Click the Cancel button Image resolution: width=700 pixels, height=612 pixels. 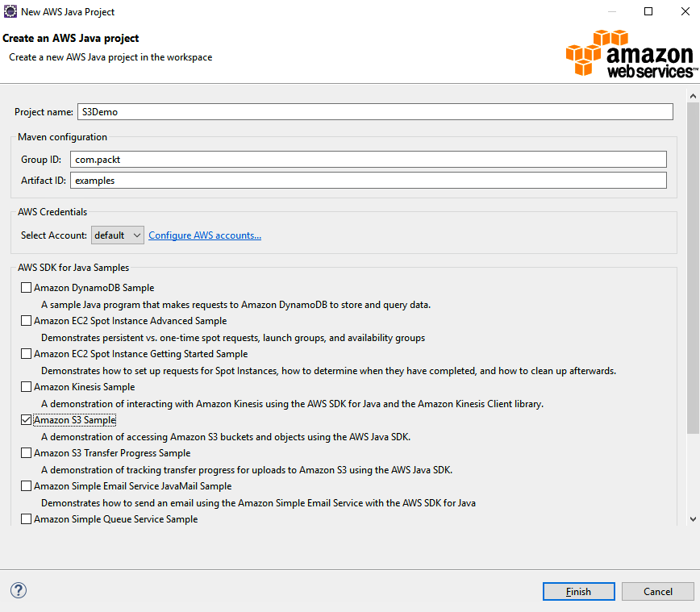pos(657,592)
